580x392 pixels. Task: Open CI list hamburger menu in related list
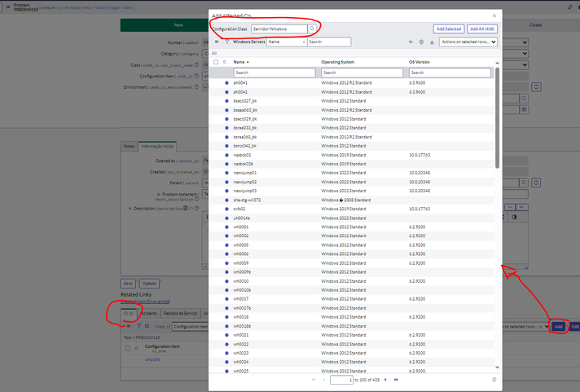coord(129,327)
